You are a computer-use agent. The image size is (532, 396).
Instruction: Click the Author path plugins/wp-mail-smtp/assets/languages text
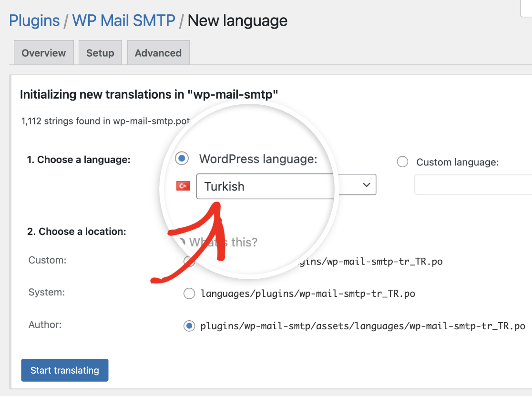[x=363, y=326]
